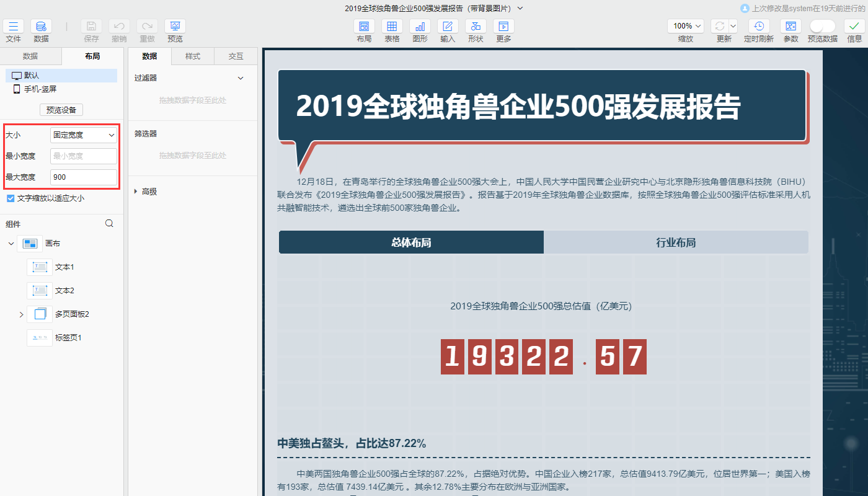Viewport: 868px width, 496px height.
Task: Uncheck 文字缩放以适应大小 checkbox
Action: tap(10, 198)
